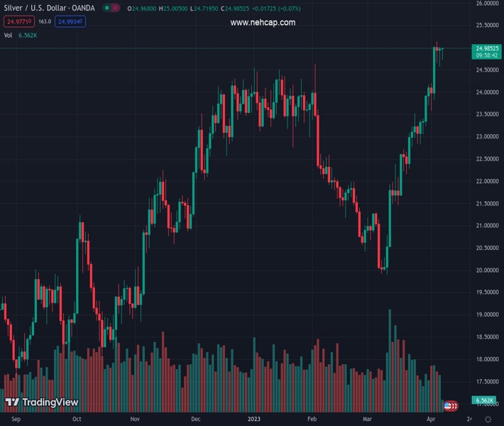Viewport: 504px width, 426px height.
Task: Click the blue buy price 24.99340 button
Action: (70, 21)
